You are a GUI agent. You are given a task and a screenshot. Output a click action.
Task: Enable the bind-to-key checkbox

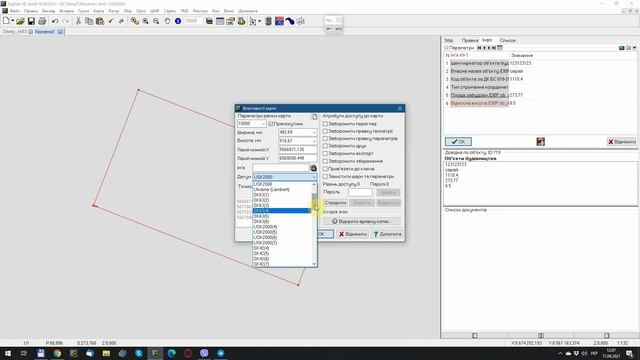pyautogui.click(x=325, y=169)
